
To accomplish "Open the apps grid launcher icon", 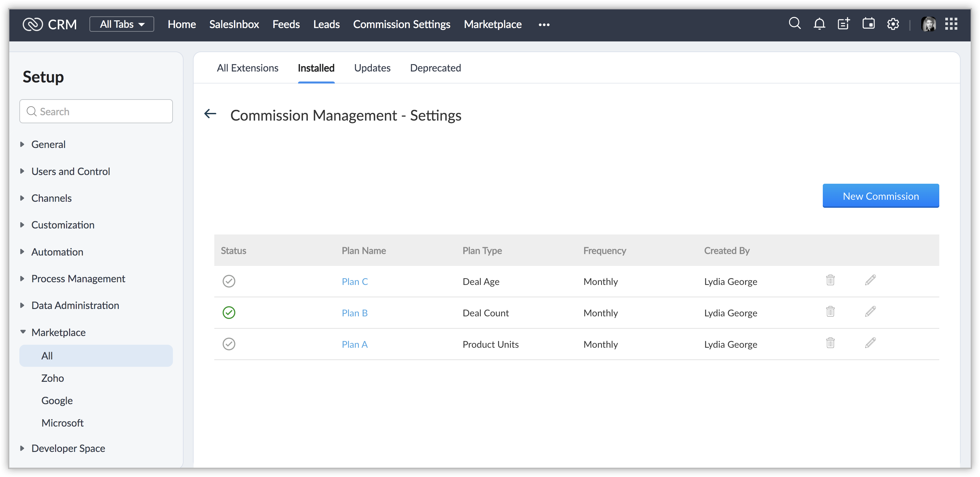I will (951, 24).
